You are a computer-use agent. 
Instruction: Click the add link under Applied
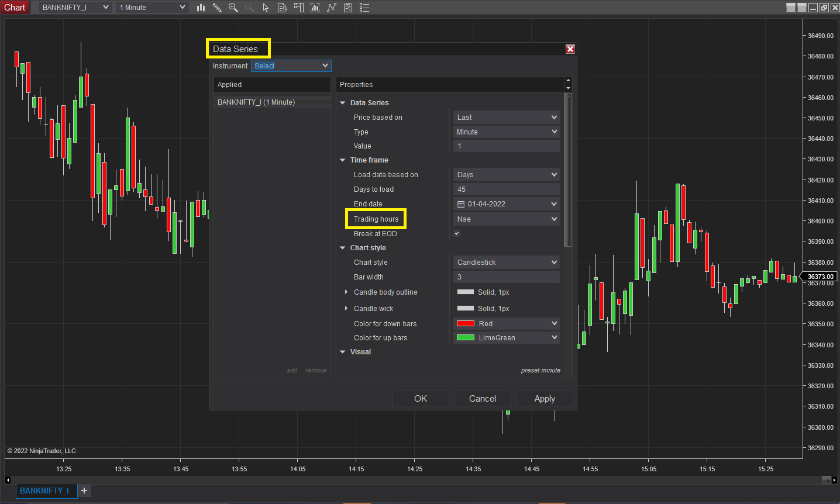(292, 370)
